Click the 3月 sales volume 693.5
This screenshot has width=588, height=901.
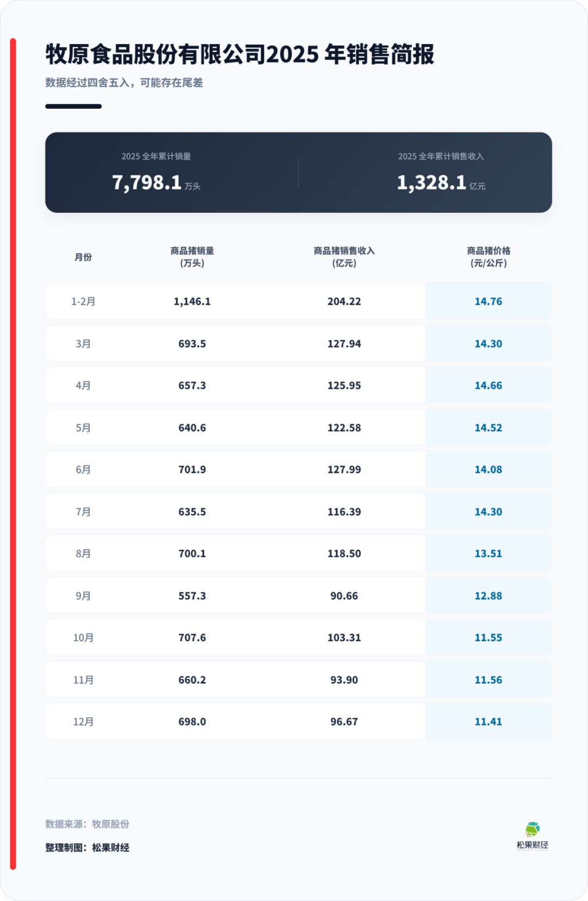(192, 344)
